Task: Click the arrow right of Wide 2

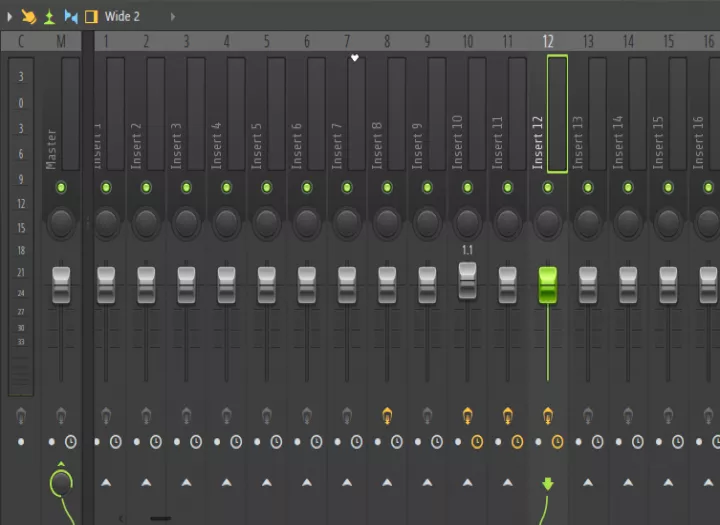Action: point(173,17)
